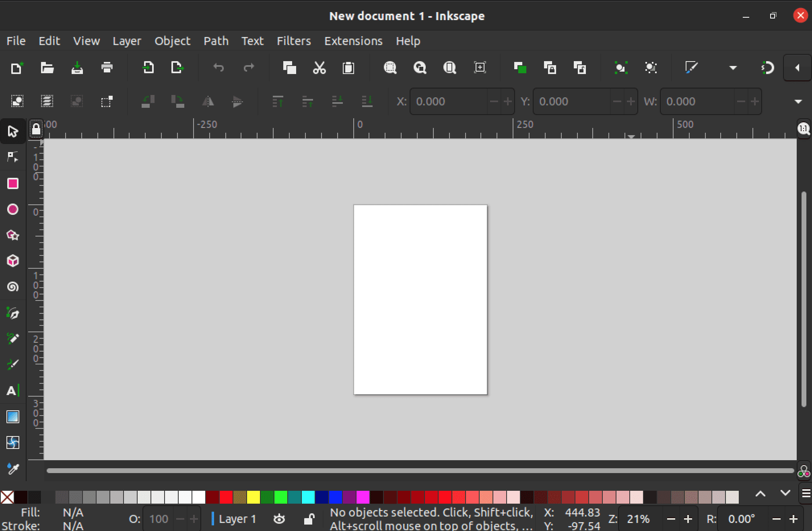Increase zoom with plus button

coord(688,519)
